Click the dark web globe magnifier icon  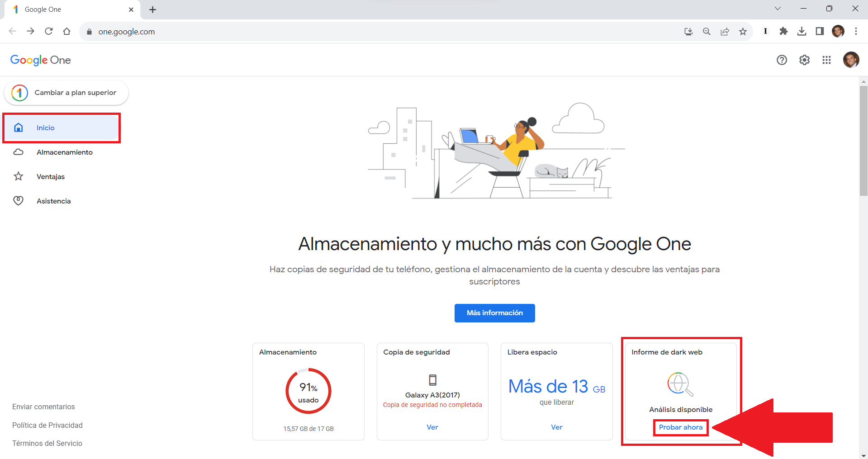pyautogui.click(x=680, y=384)
